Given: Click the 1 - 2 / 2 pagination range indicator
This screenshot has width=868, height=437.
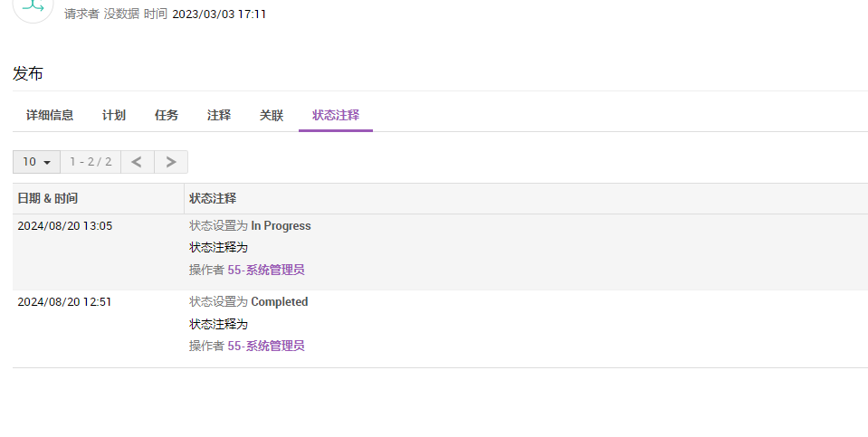Looking at the screenshot, I should click(x=91, y=162).
